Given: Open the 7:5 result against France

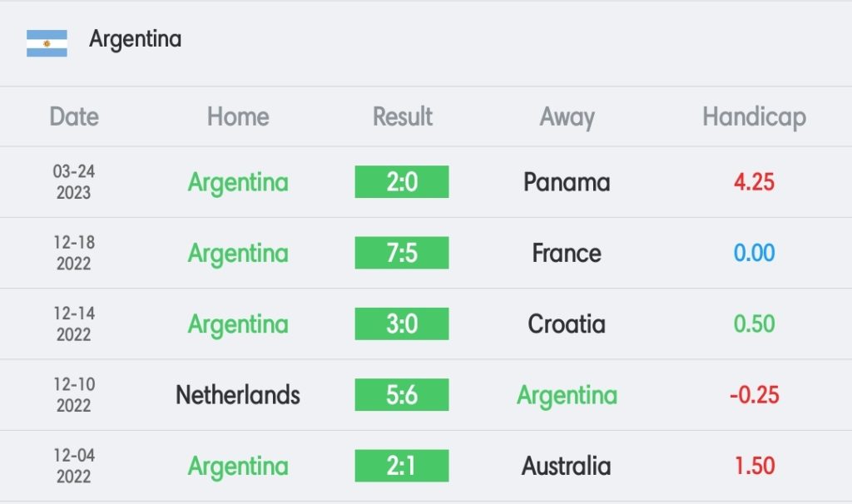Looking at the screenshot, I should (x=402, y=253).
